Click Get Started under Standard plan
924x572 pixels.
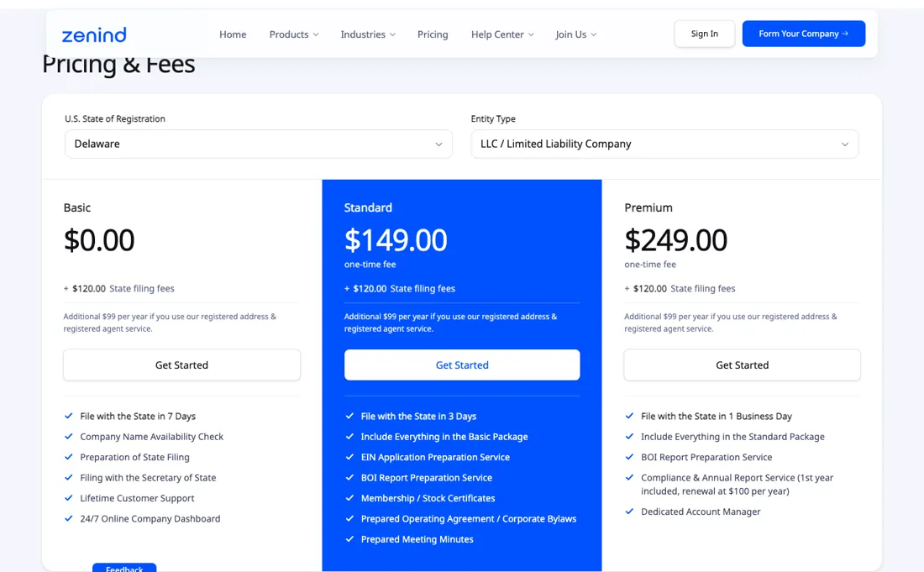[462, 365]
